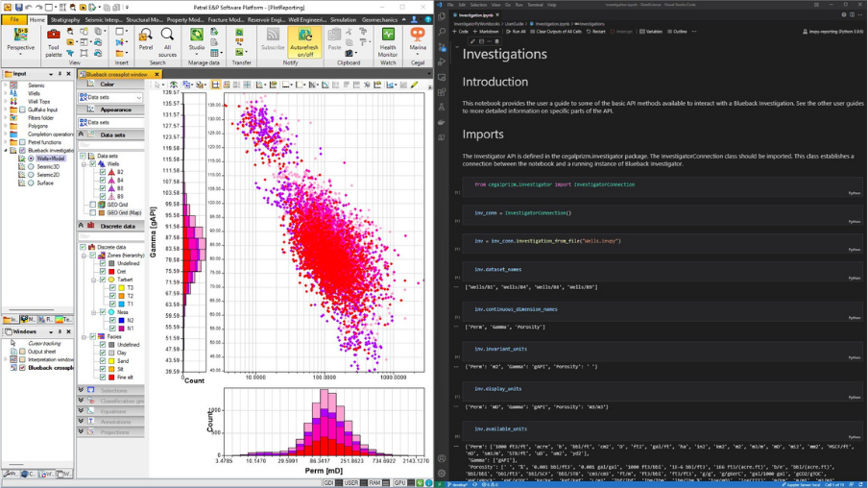The width and height of the screenshot is (868, 488).
Task: Click the user icon in Petrel ribbon bar
Action: [414, 19]
